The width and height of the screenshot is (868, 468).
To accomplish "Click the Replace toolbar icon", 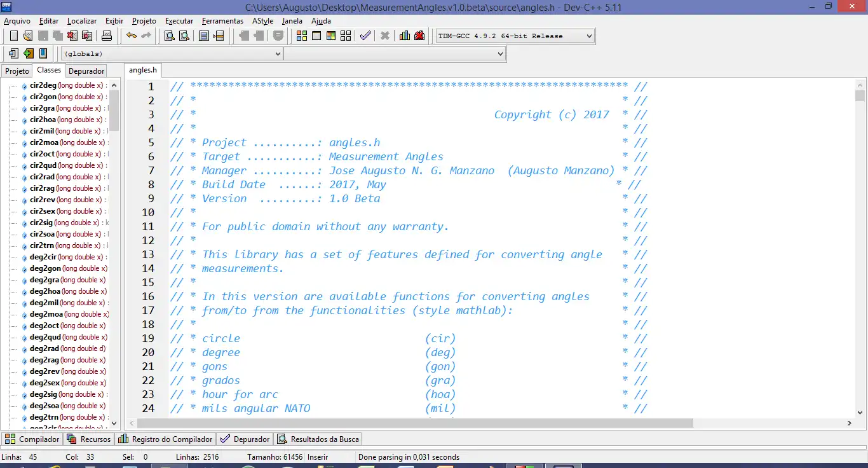I will (184, 36).
